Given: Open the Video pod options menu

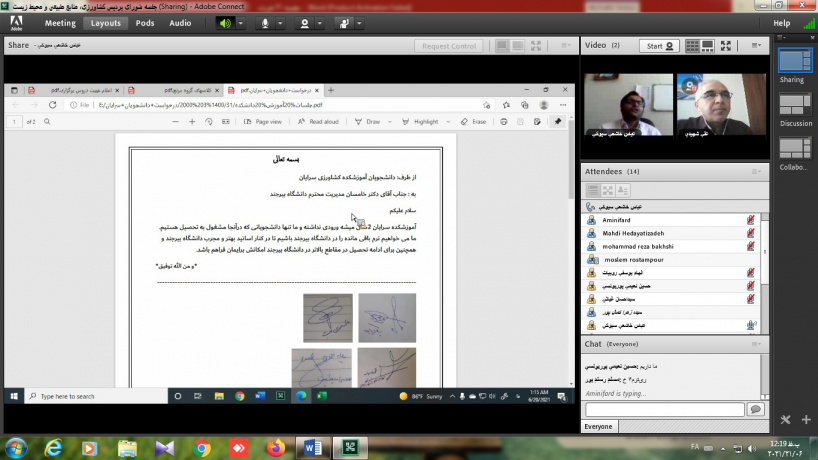Looking at the screenshot, I should (x=758, y=46).
